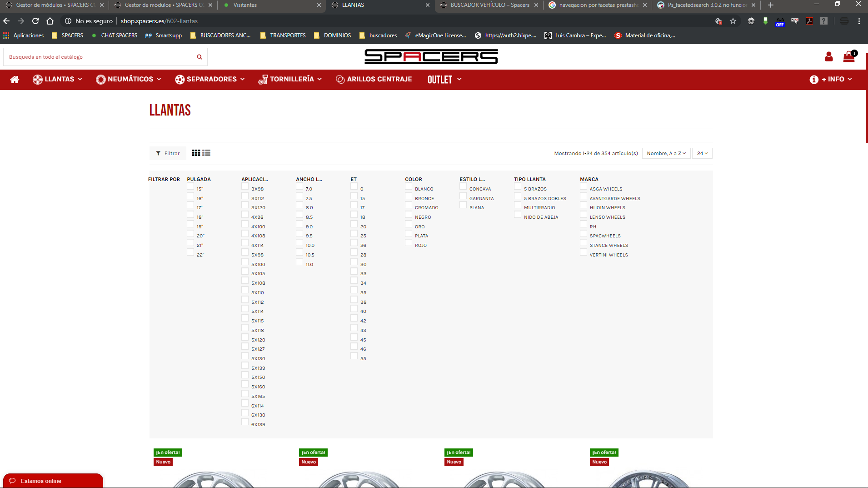Switch to the Ps_facetedsearch browser tab
This screenshot has height=488, width=868.
tap(706, 5)
